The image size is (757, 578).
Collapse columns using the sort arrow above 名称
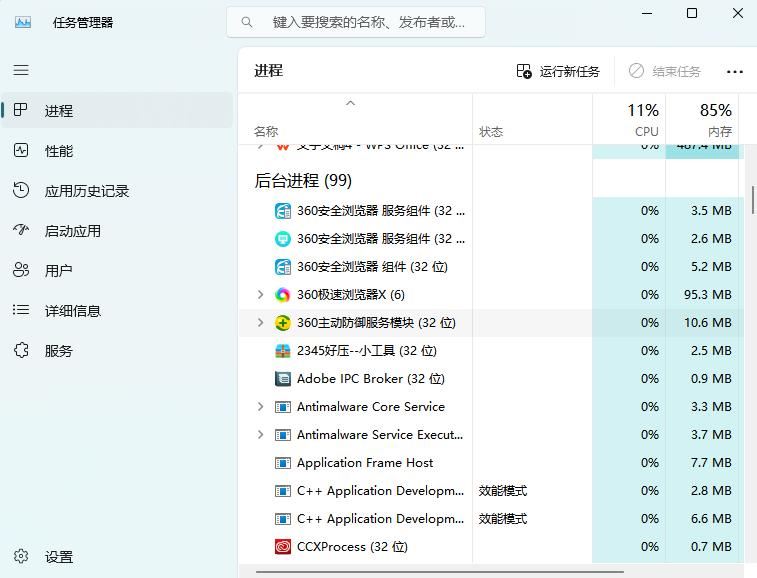[x=350, y=104]
